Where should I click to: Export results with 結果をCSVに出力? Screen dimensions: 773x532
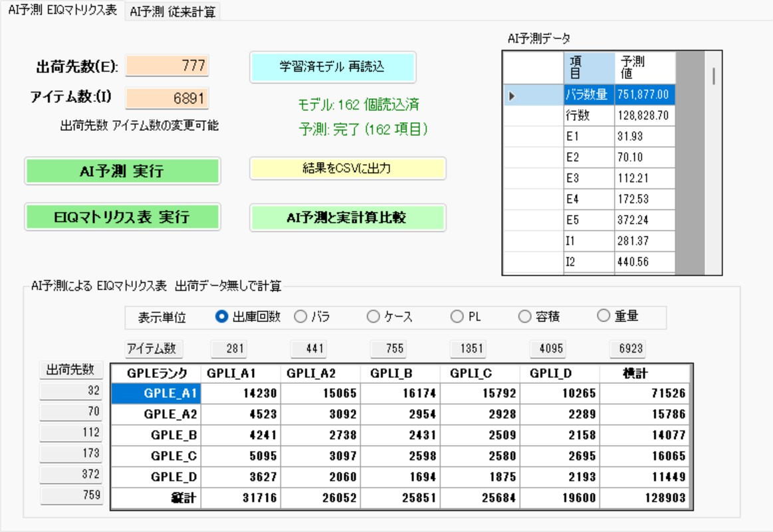(348, 169)
